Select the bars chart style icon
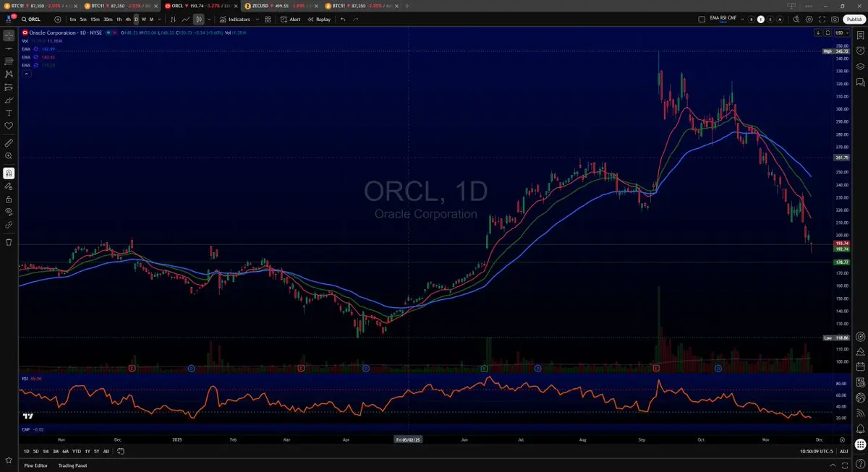Image resolution: width=868 pixels, height=472 pixels. pos(172,20)
